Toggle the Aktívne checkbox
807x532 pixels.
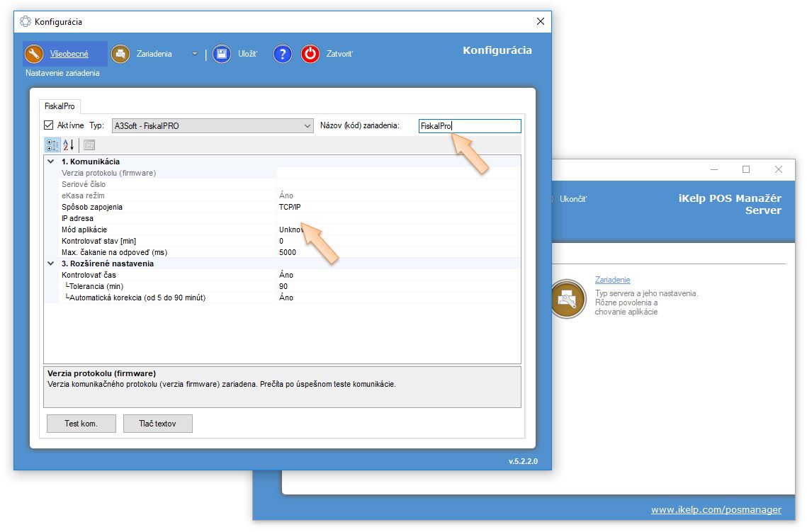tap(49, 125)
